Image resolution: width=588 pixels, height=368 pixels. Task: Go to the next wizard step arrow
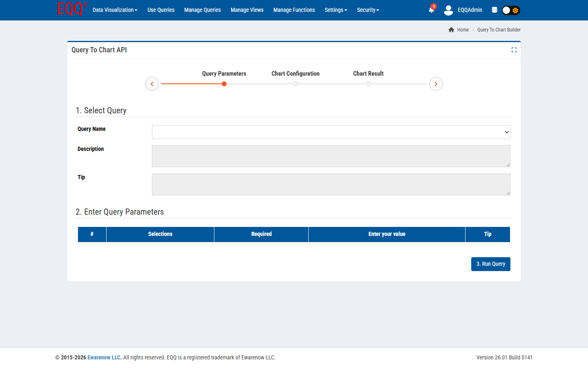(x=436, y=83)
